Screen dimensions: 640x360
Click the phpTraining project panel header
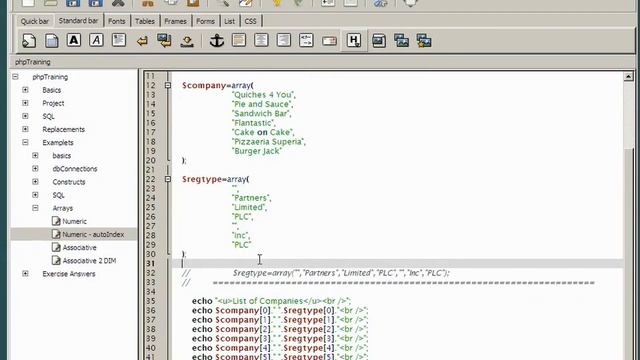click(x=33, y=62)
